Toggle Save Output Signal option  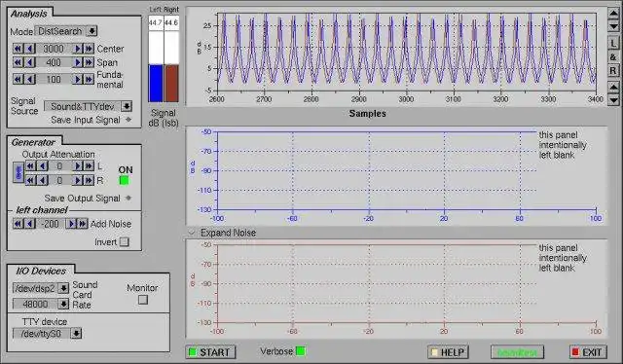128,198
